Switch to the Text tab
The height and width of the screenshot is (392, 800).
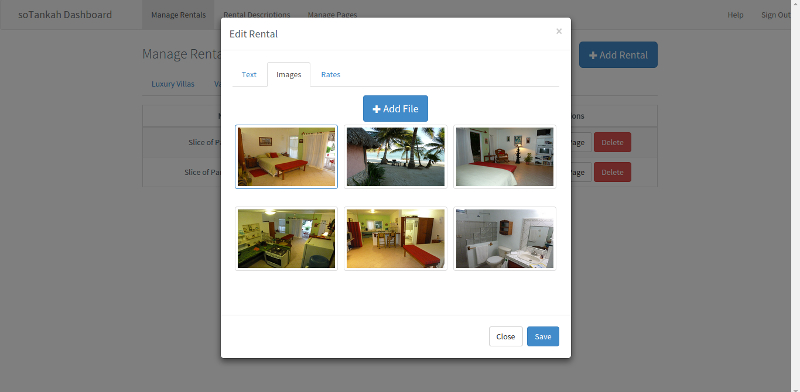tap(249, 75)
